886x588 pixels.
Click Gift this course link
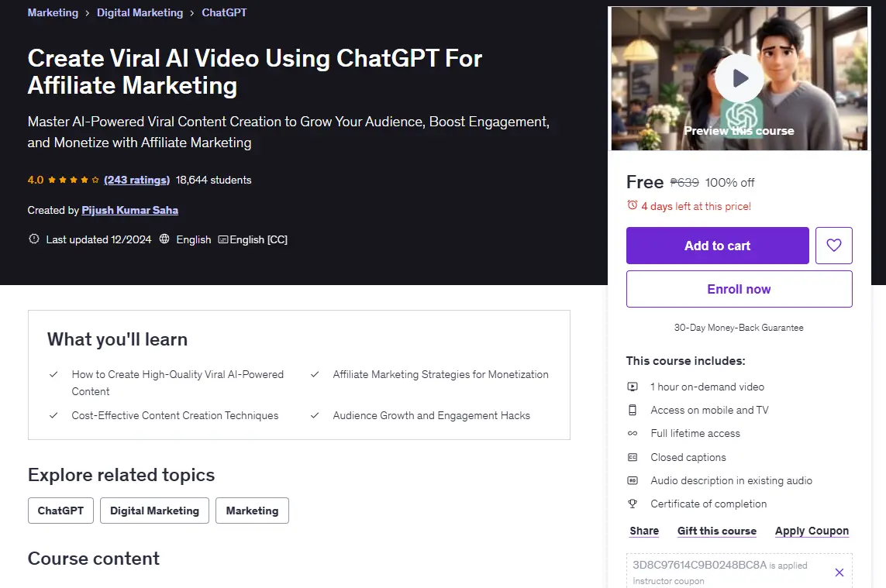[x=717, y=531]
